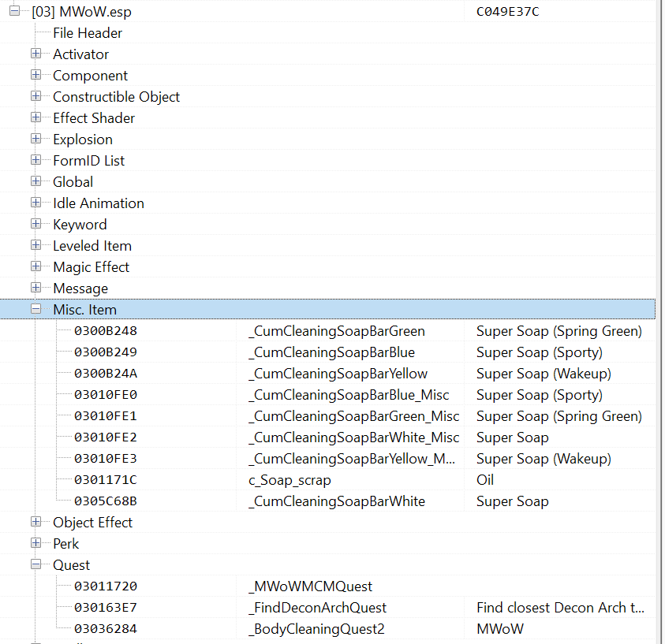Click editor ID _BodyCleaningQuest2
Screen dimensions: 665x644
point(316,629)
